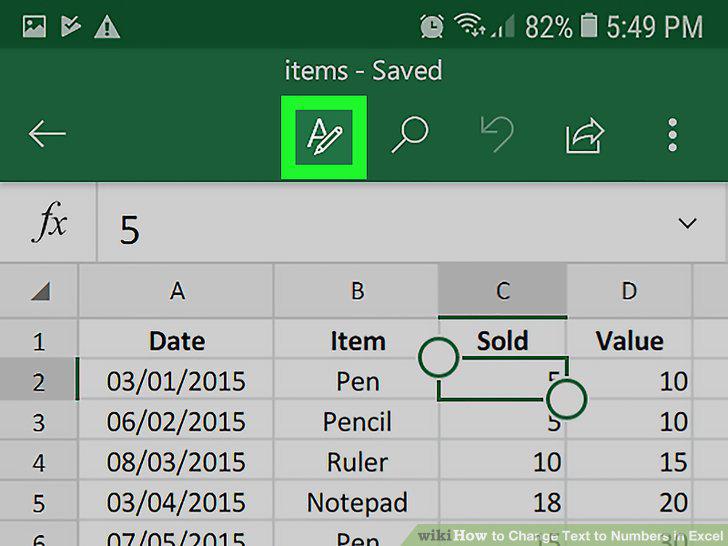Select the Notepad cell
Viewport: 728px width, 546px height.
tap(356, 502)
